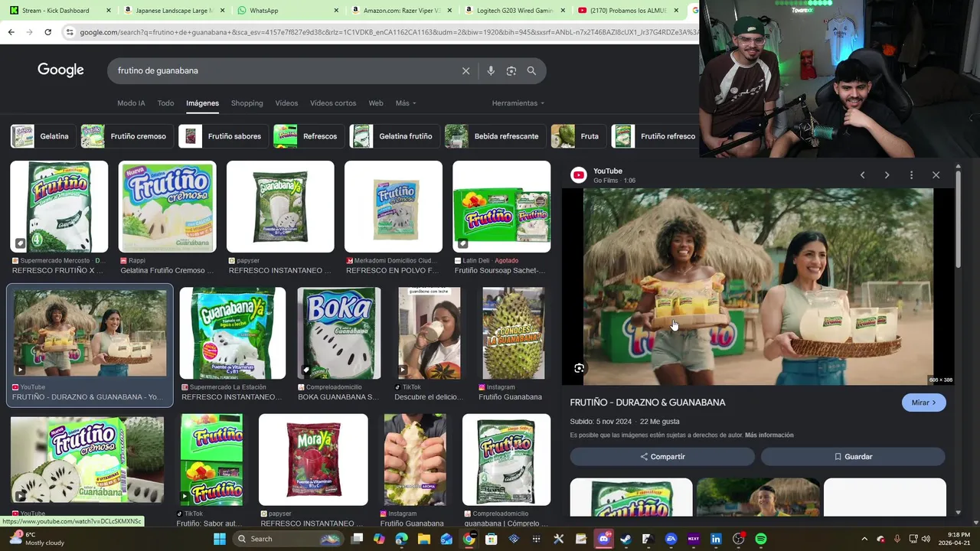Click the Guardar button
The image size is (980, 551).
pyautogui.click(x=853, y=457)
